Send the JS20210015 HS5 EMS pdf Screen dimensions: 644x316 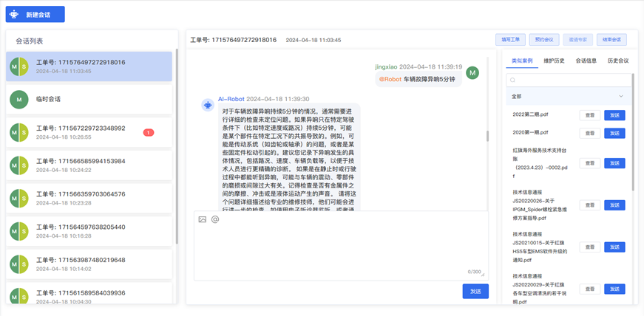point(614,247)
